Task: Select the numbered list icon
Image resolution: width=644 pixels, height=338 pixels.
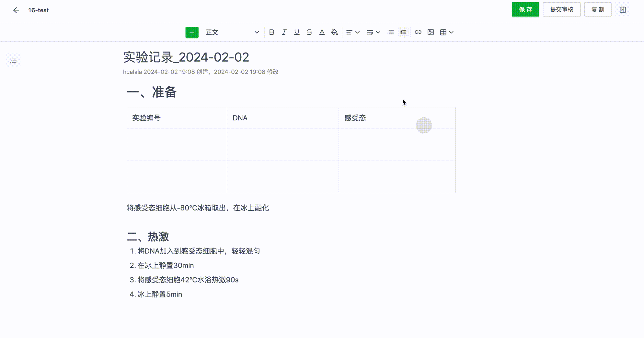Action: (x=403, y=32)
